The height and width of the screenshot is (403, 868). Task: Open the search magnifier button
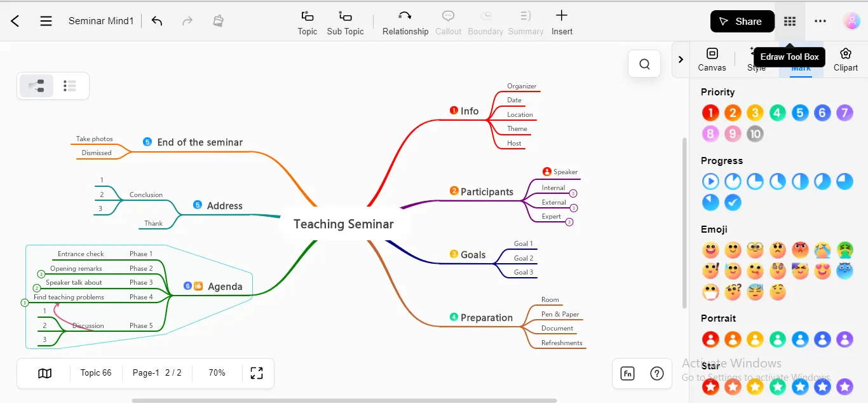(x=645, y=64)
